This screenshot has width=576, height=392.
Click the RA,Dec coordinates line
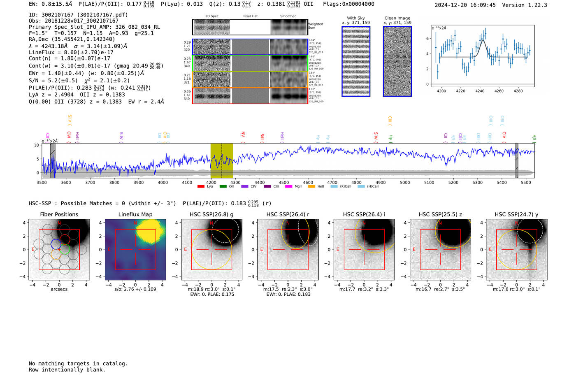[72, 39]
